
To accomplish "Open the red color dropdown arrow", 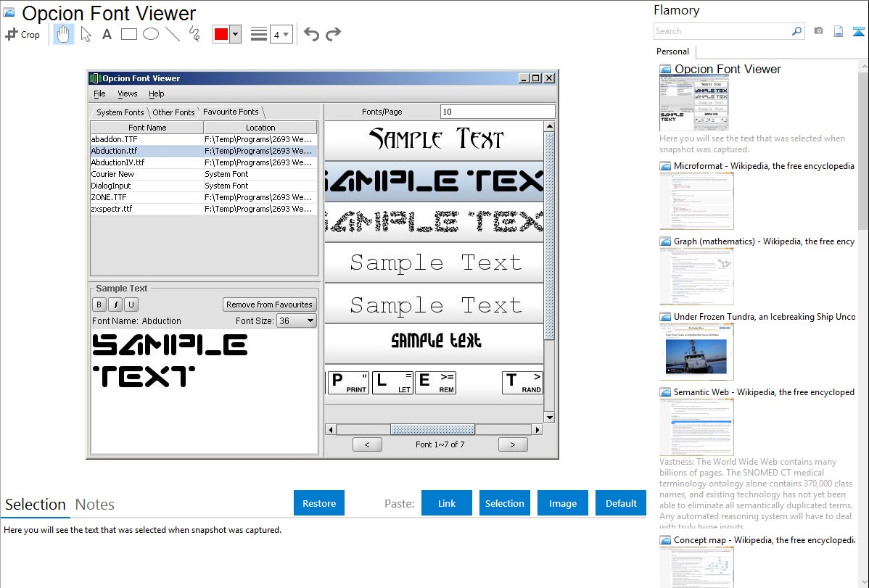I will click(x=235, y=34).
